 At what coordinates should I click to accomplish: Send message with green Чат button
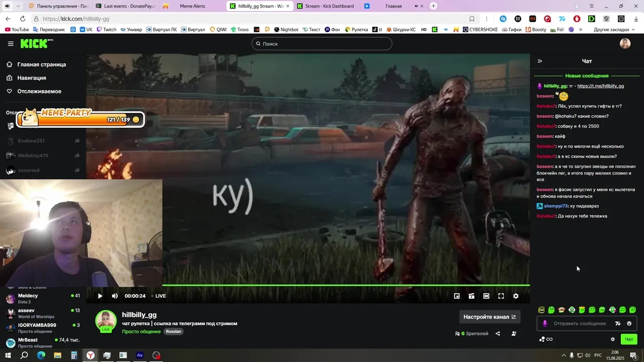click(629, 339)
